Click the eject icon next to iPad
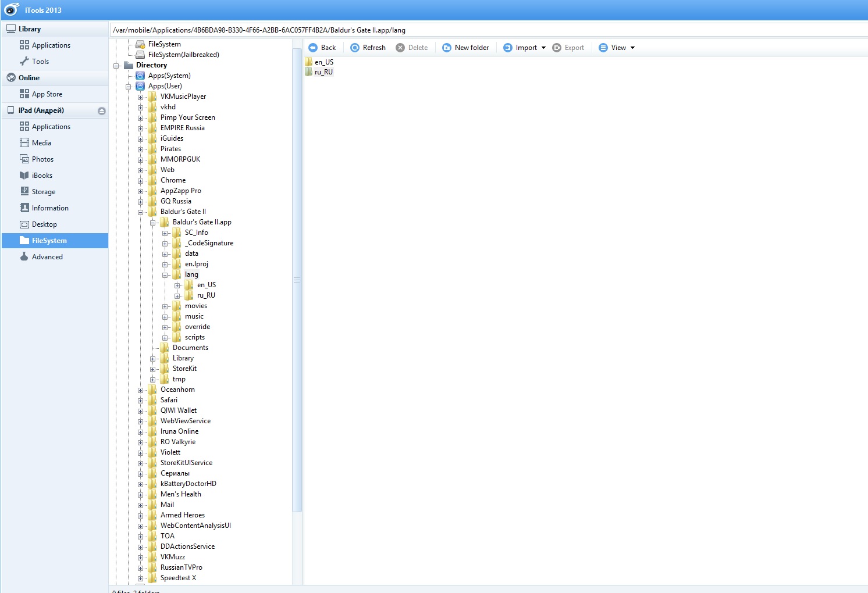The width and height of the screenshot is (868, 593). (x=102, y=110)
